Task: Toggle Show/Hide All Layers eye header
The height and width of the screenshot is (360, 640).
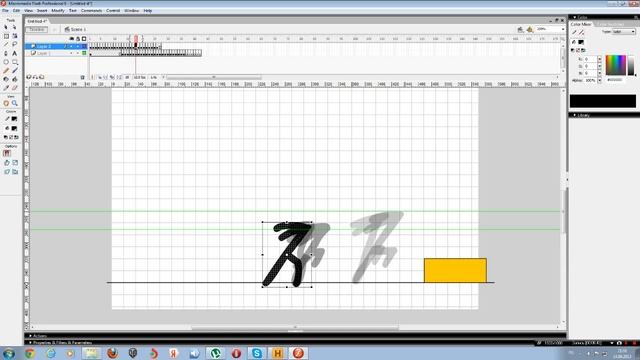Action: coord(71,39)
